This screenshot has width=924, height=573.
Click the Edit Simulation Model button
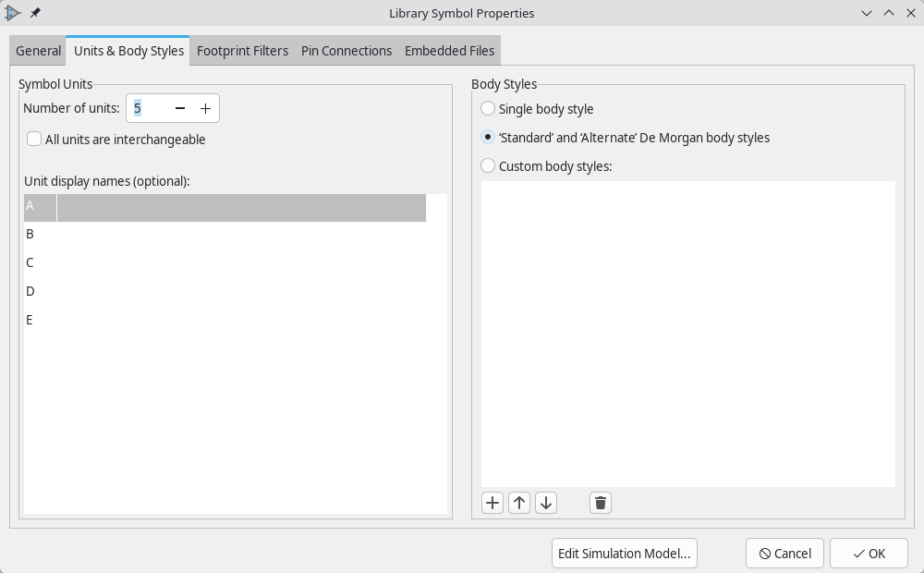(x=625, y=554)
